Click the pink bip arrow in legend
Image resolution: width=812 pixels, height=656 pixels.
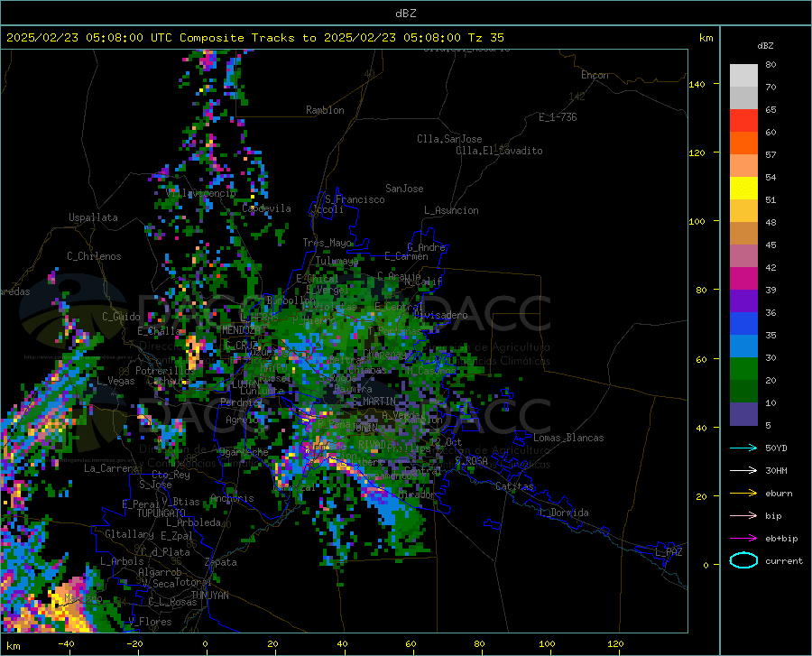coord(743,516)
